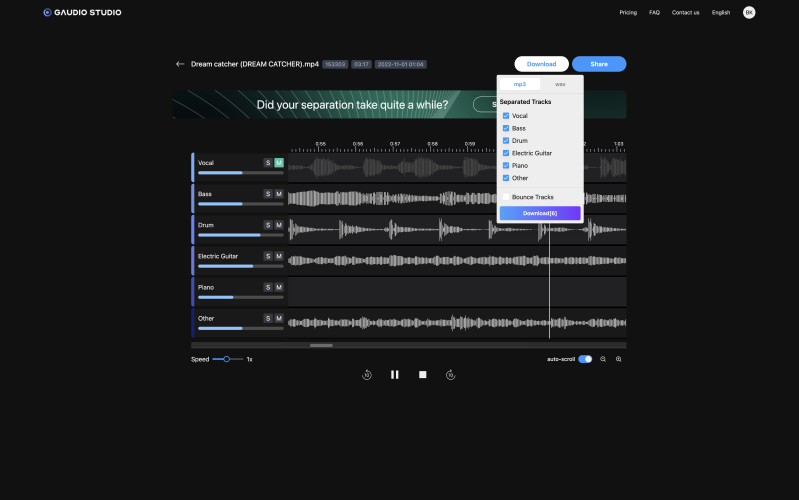Click the horizontal timeline scrollbar thumb

coord(321,346)
